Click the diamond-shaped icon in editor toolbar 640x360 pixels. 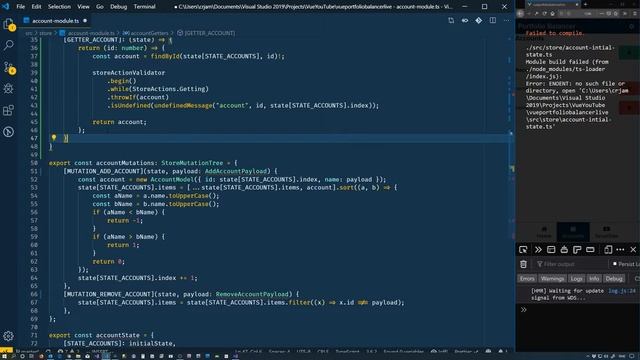[478, 20]
